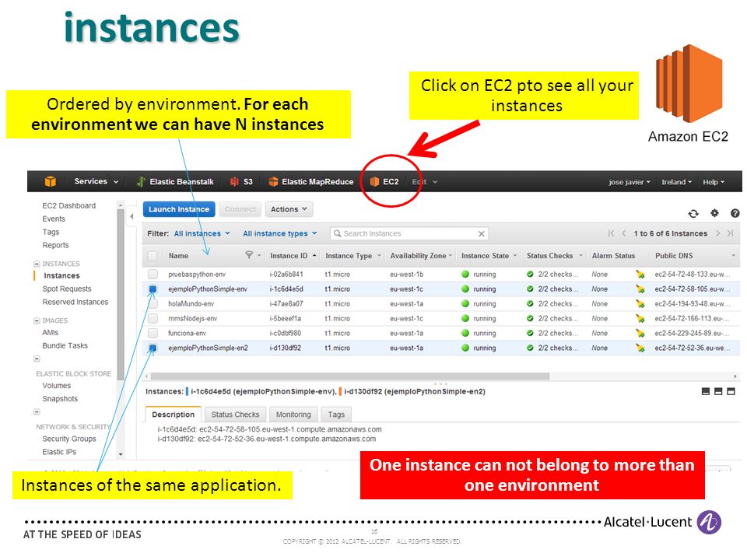The width and height of the screenshot is (747, 560).
Task: Click alarm icon for ejemploPythonSimple-env row
Action: click(640, 289)
